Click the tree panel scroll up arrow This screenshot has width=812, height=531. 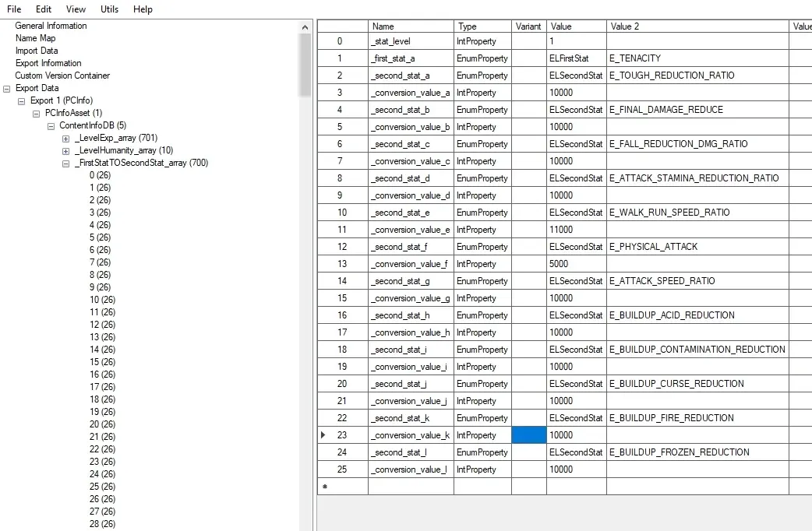click(305, 28)
